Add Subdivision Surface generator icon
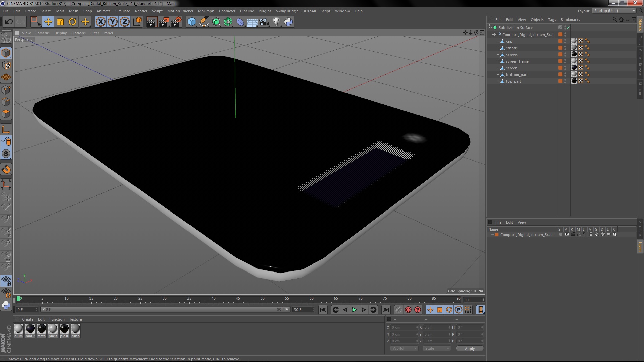Screen dimensions: 644x362 tap(216, 22)
